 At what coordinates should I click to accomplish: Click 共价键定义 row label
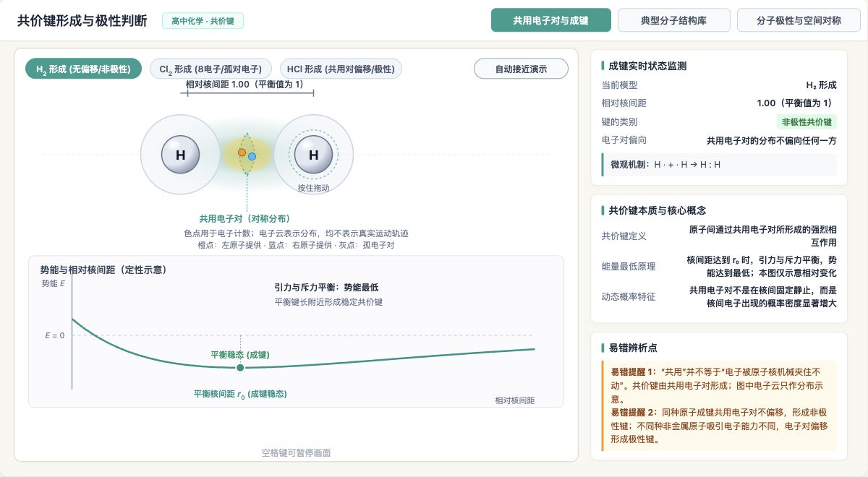coord(624,236)
